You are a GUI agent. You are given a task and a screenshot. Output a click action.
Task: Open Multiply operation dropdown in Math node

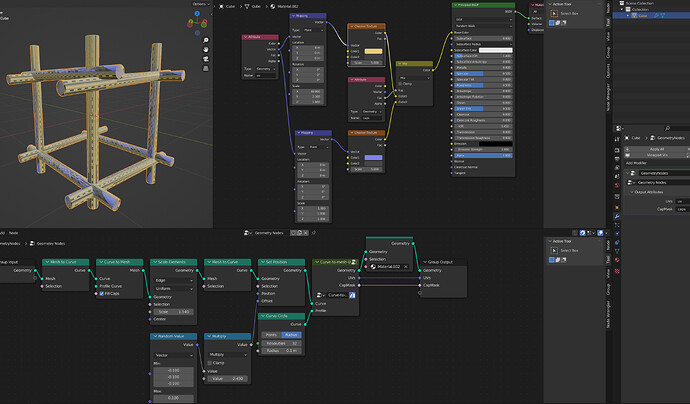tap(227, 355)
